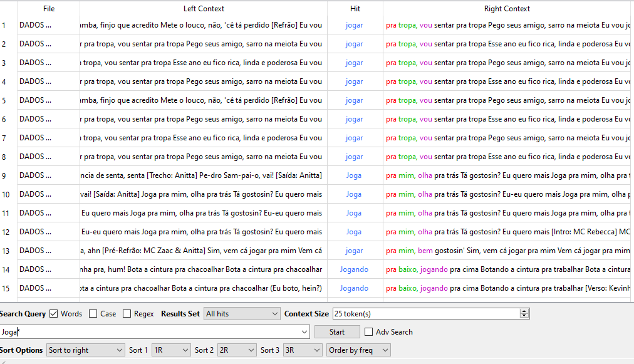Open the Results Set dropdown showing All hits

242,314
